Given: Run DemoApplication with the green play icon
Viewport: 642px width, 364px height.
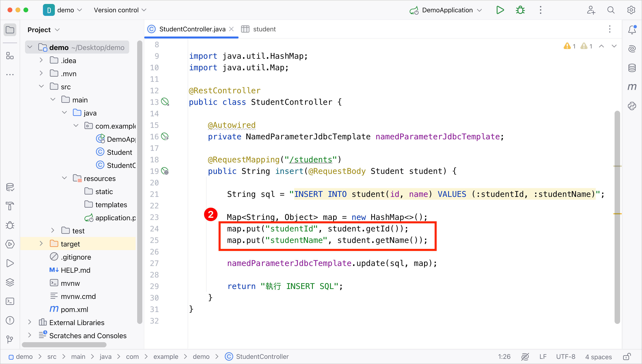Looking at the screenshot, I should coord(500,10).
